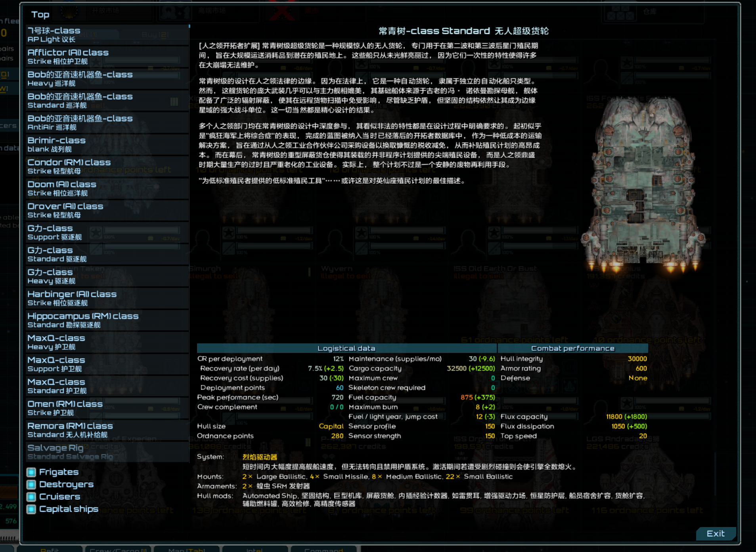Click the Top button

pos(40,15)
